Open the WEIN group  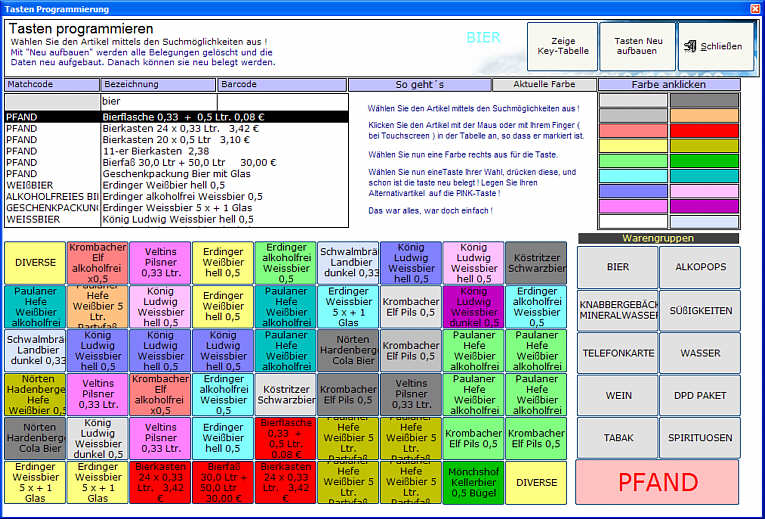tap(618, 395)
